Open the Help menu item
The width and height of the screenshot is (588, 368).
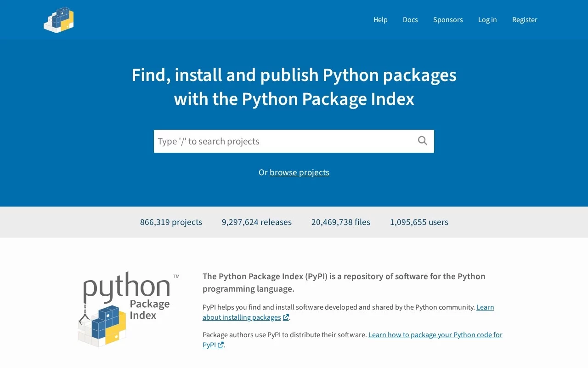coord(380,20)
